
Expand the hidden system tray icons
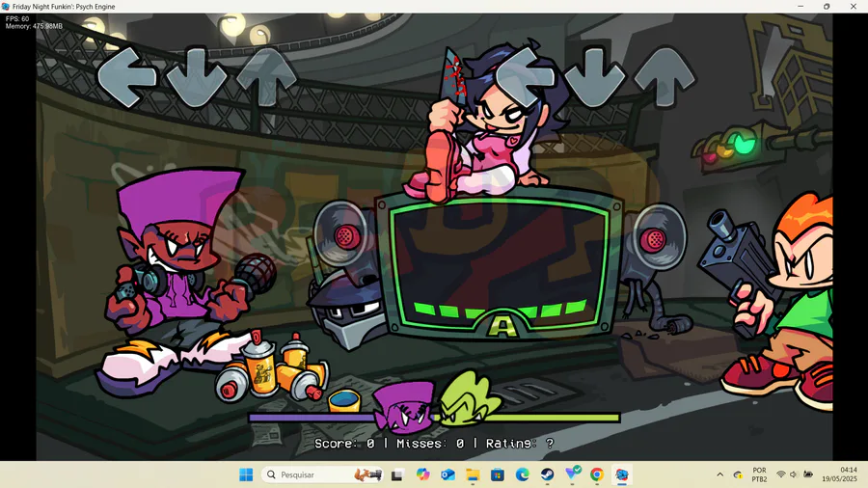click(719, 474)
